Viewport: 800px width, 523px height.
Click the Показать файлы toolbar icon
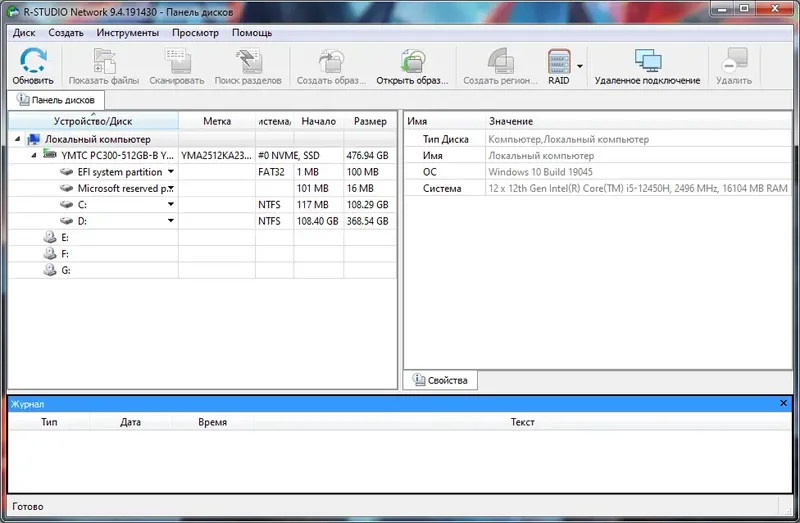[104, 61]
